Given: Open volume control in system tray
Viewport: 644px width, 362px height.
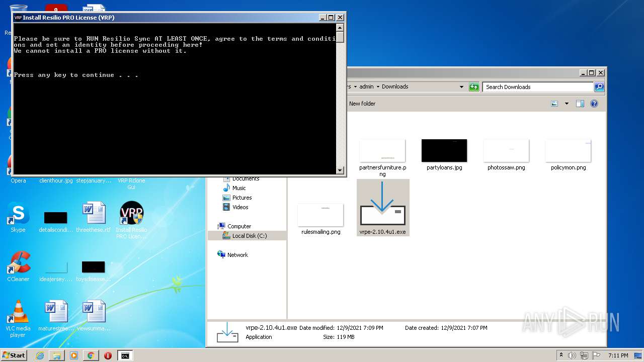Looking at the screenshot, I should (x=572, y=355).
